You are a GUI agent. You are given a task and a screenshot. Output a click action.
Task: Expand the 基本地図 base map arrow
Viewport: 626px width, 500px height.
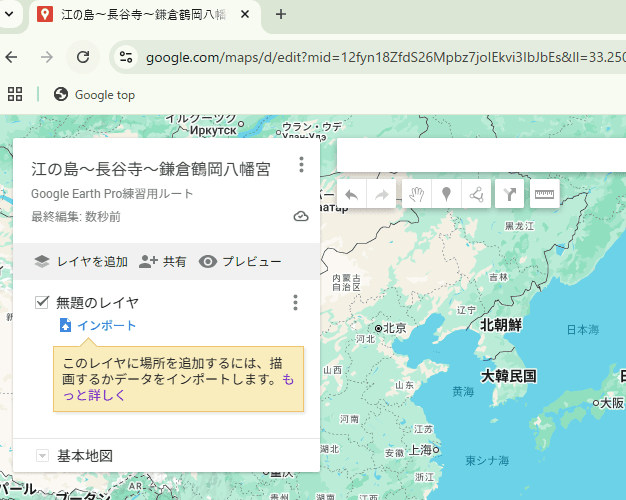(42, 456)
